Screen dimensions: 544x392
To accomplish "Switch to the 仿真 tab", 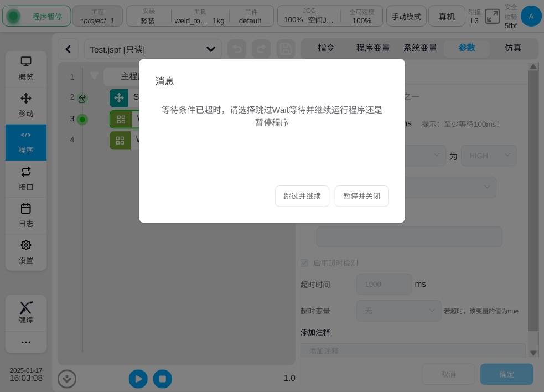I will [513, 48].
